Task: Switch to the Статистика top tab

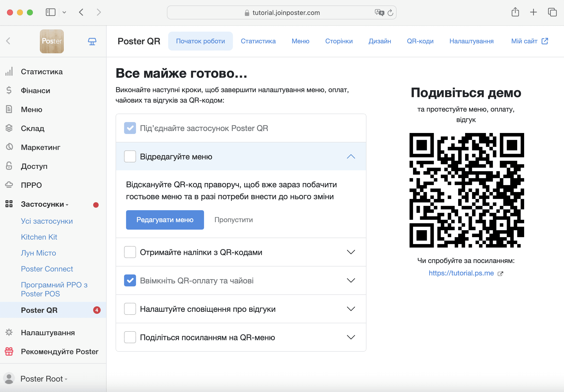Action: tap(258, 41)
